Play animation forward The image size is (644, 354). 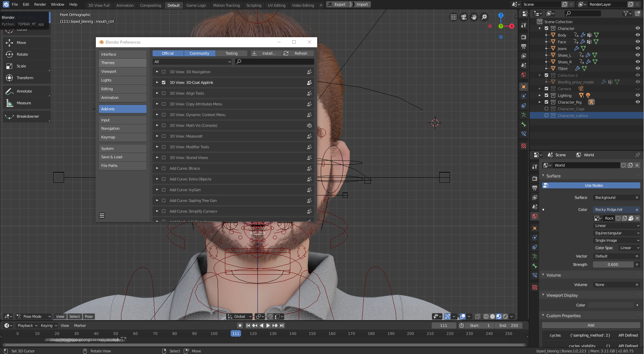point(268,326)
